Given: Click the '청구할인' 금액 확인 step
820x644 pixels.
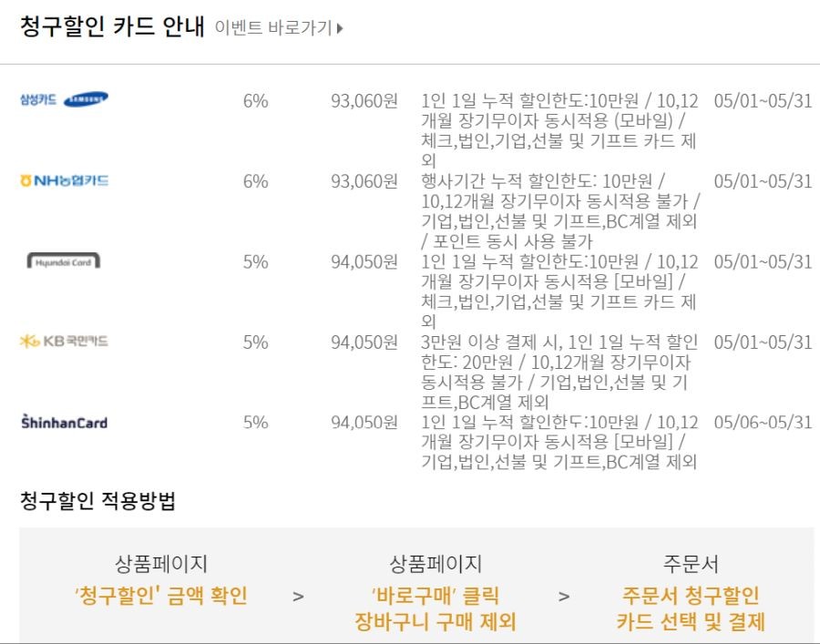Looking at the screenshot, I should (161, 596).
